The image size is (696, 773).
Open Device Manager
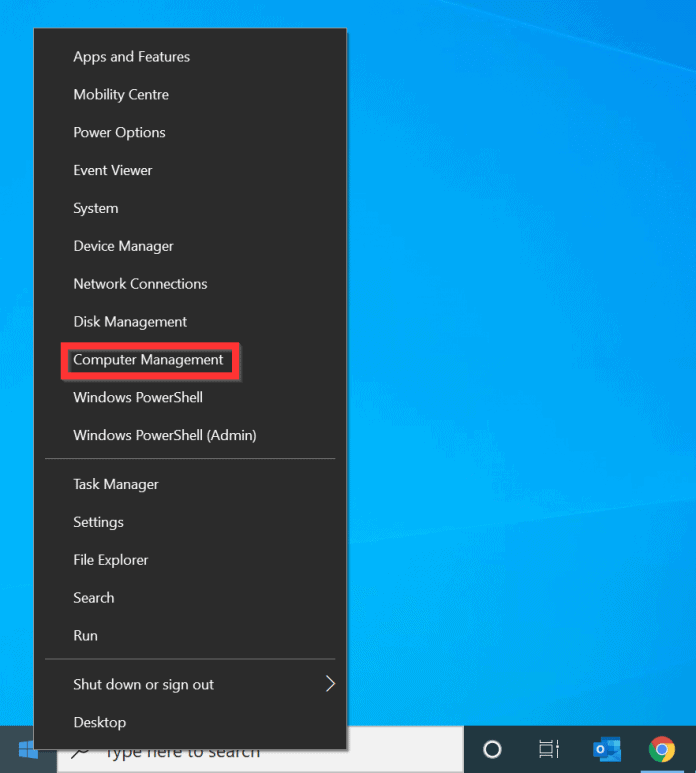123,246
